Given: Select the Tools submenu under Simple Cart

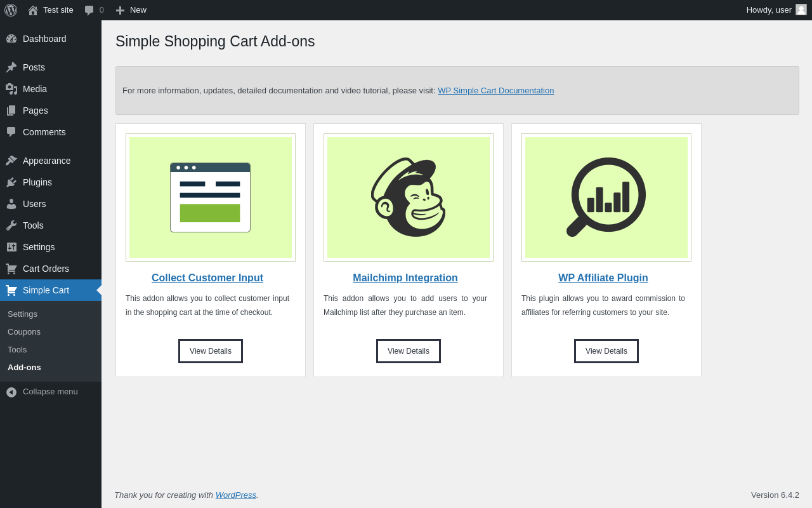Looking at the screenshot, I should pos(17,350).
